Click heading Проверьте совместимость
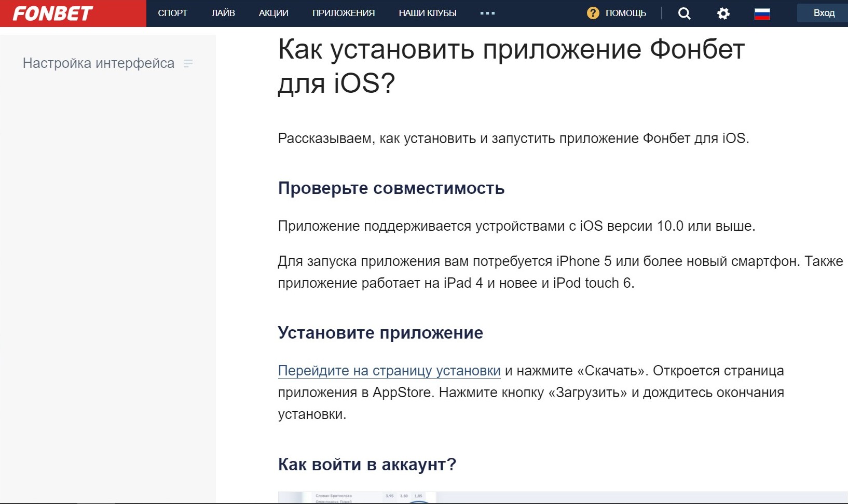The image size is (848, 504). click(391, 188)
